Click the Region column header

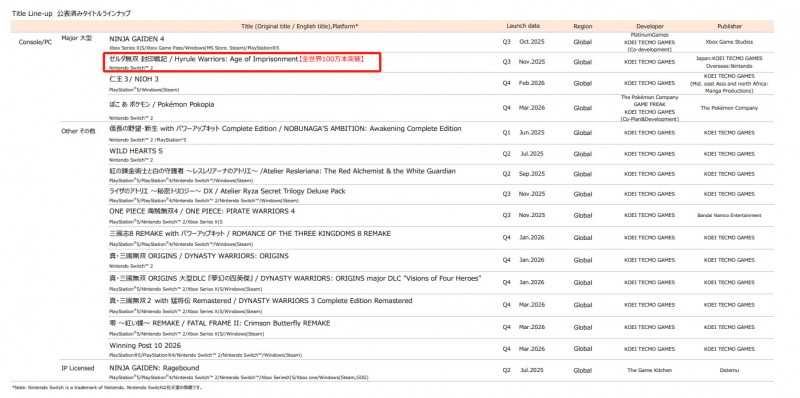click(x=583, y=26)
